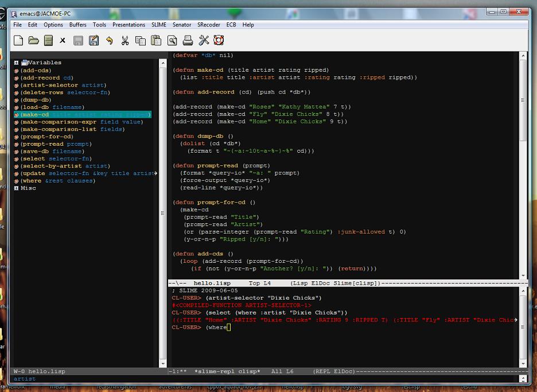The image size is (537, 392).
Task: Click the hello.lisp mode line buffer name
Action: point(212,284)
